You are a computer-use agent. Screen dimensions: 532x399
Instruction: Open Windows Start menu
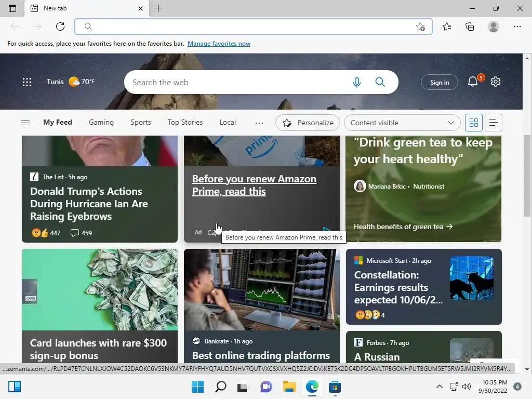click(197, 387)
